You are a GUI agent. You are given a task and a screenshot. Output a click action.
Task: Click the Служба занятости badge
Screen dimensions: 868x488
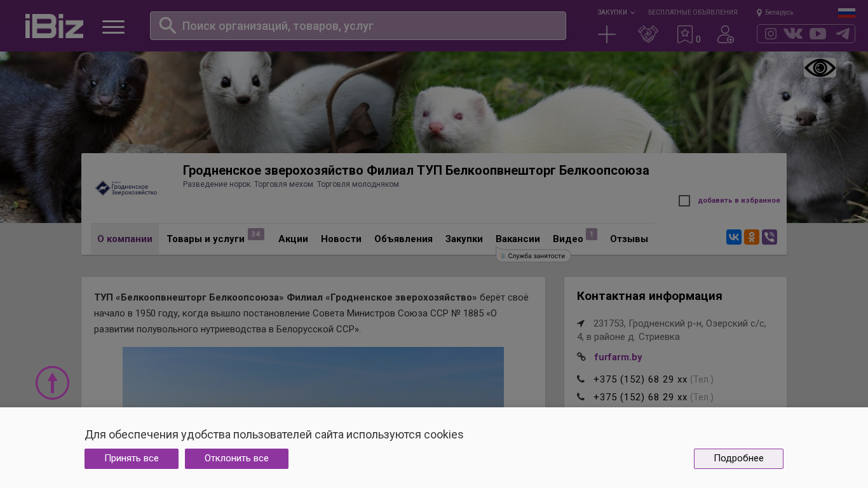pyautogui.click(x=533, y=256)
